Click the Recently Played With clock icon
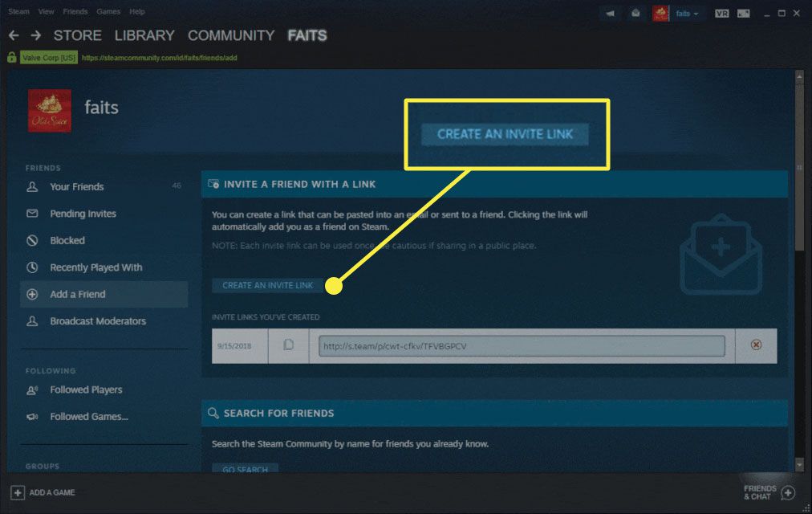The image size is (812, 514). (x=32, y=267)
